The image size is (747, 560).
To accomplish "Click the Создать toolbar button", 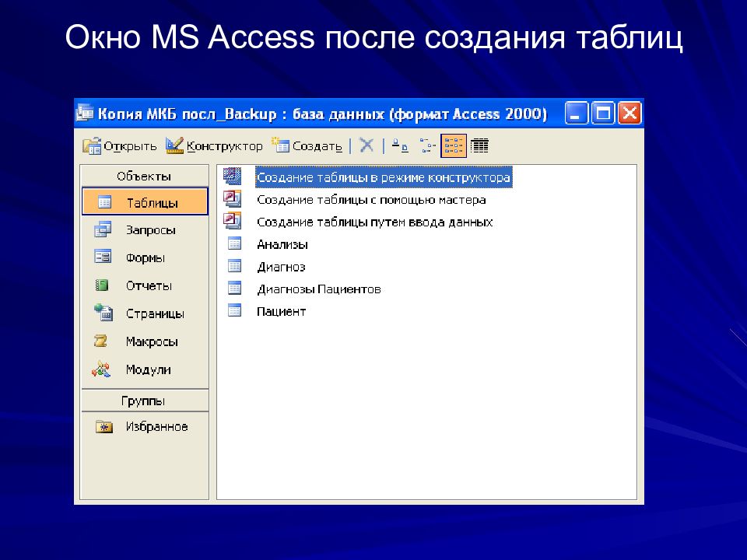I will click(x=307, y=145).
